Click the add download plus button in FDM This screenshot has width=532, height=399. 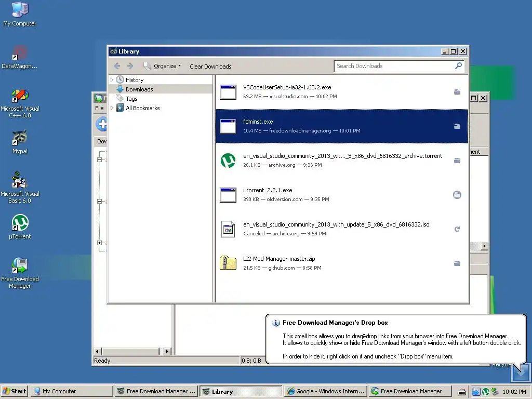[101, 124]
